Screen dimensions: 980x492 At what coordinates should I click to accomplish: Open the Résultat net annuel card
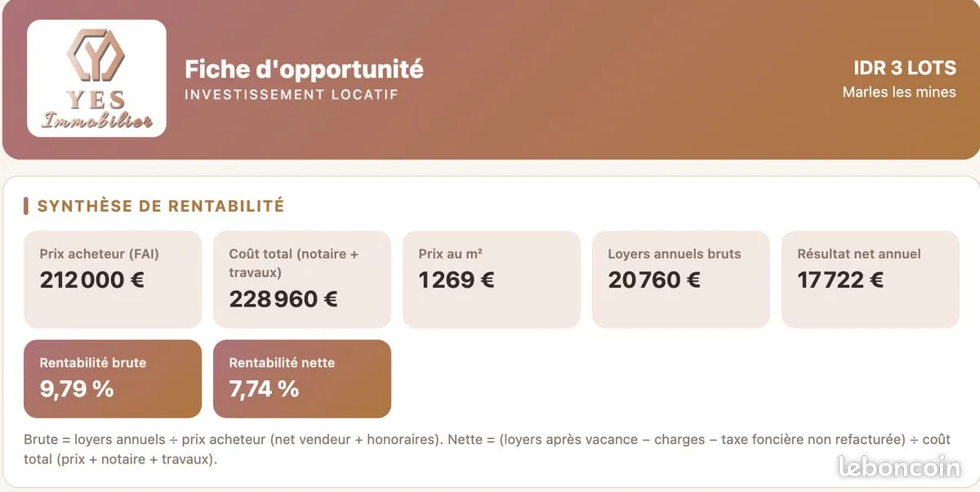pyautogui.click(x=871, y=280)
